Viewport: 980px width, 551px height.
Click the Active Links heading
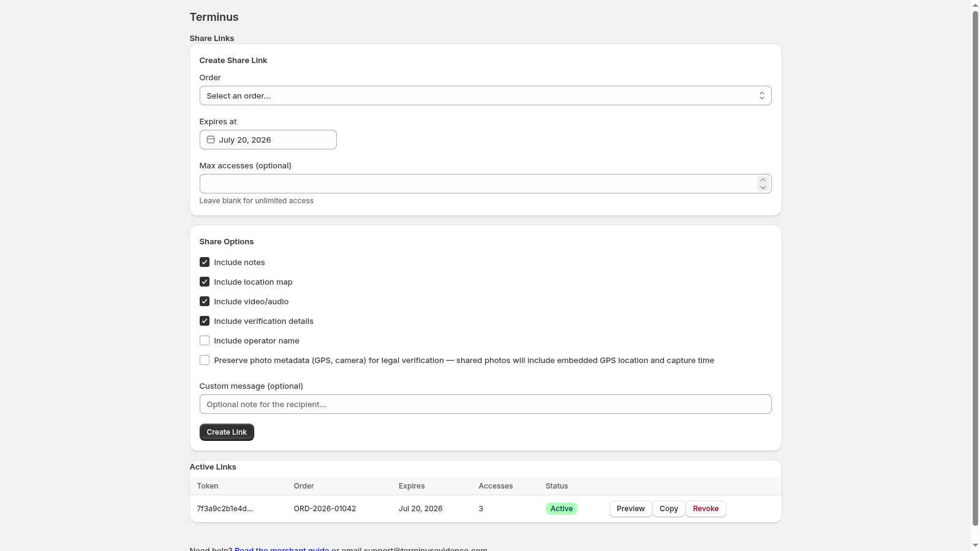[x=213, y=467]
